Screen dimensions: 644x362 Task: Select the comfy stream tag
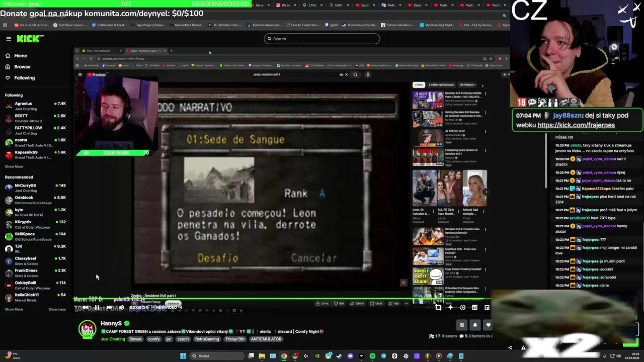[x=154, y=339]
